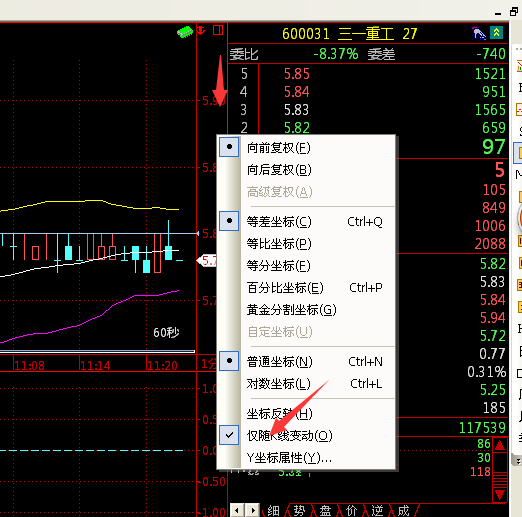Click the 60秒 period label

tap(166, 332)
